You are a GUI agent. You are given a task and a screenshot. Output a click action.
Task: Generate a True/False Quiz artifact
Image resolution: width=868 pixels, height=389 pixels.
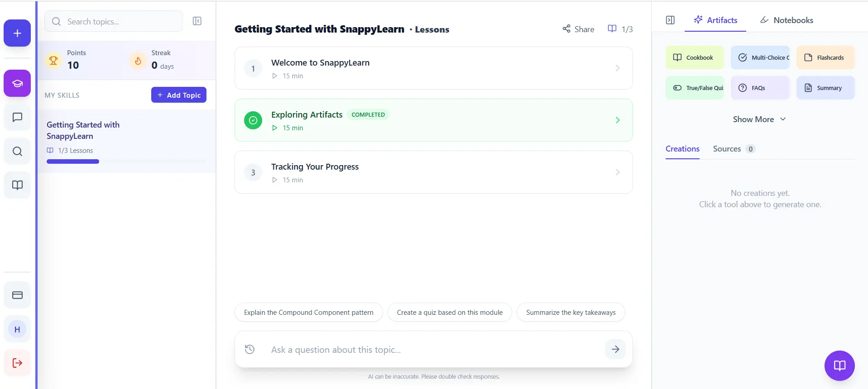click(x=695, y=88)
